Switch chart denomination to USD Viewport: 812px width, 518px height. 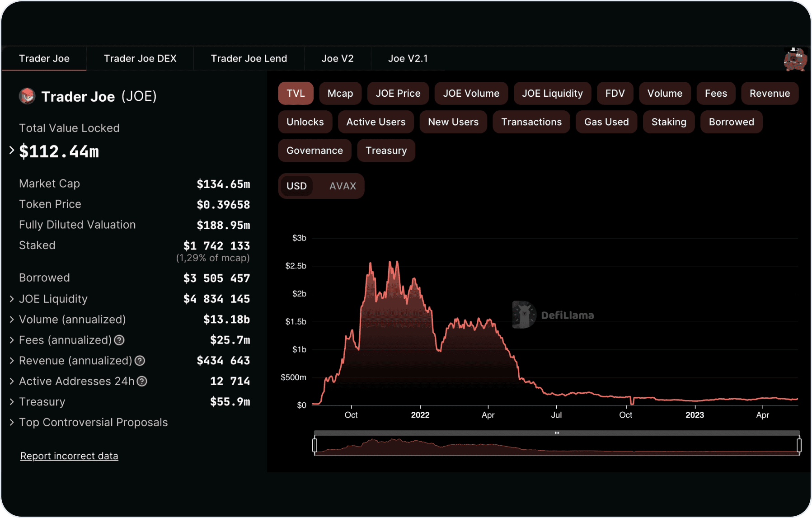point(296,186)
